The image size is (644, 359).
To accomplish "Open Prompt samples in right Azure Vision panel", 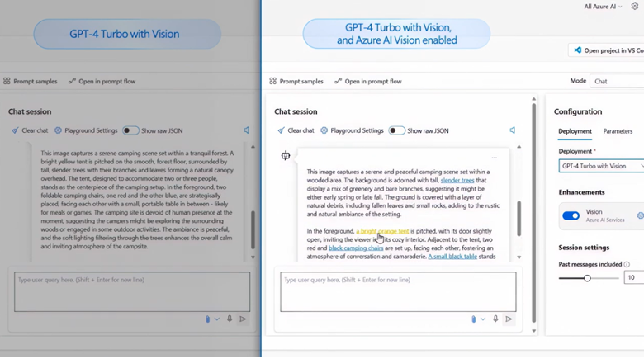I will tap(296, 82).
